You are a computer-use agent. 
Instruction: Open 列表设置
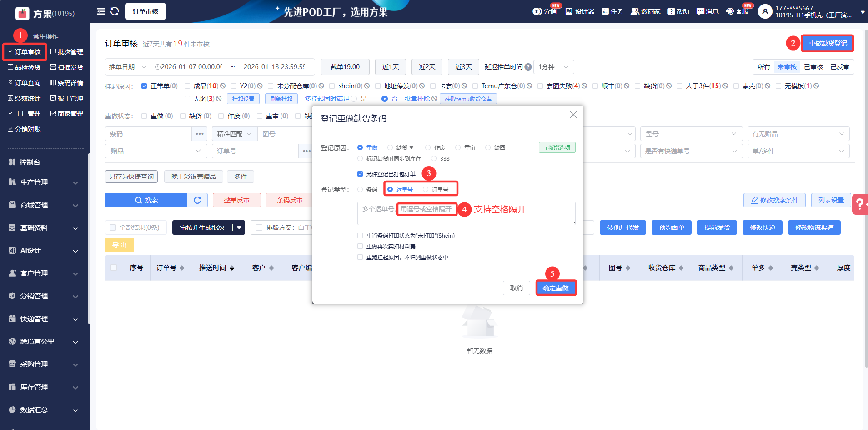coord(831,200)
